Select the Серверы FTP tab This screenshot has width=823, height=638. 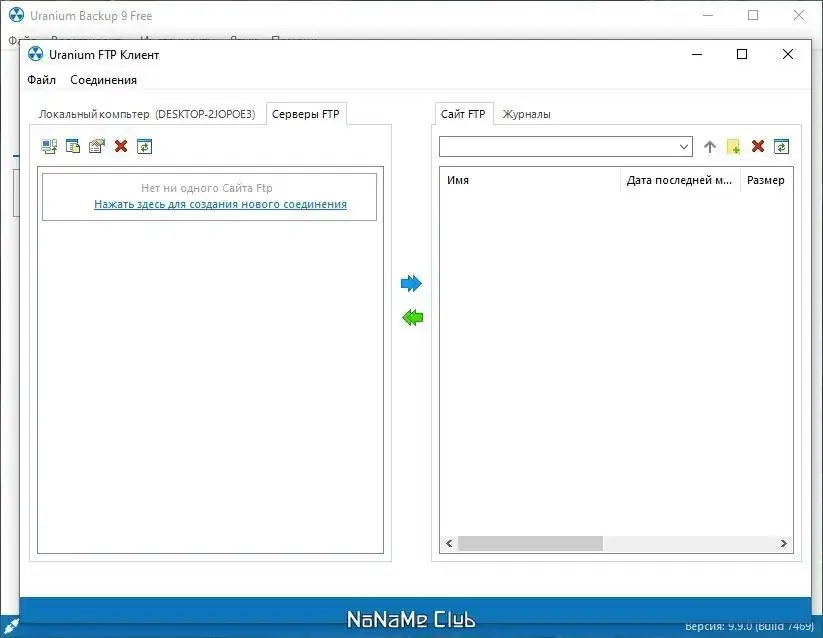(x=305, y=114)
